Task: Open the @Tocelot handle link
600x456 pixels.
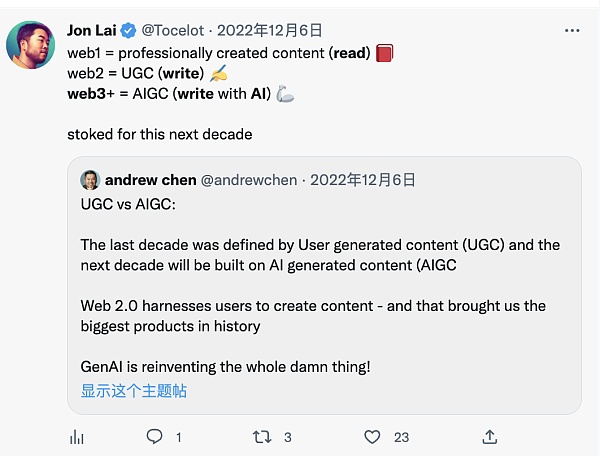Action: click(x=178, y=30)
